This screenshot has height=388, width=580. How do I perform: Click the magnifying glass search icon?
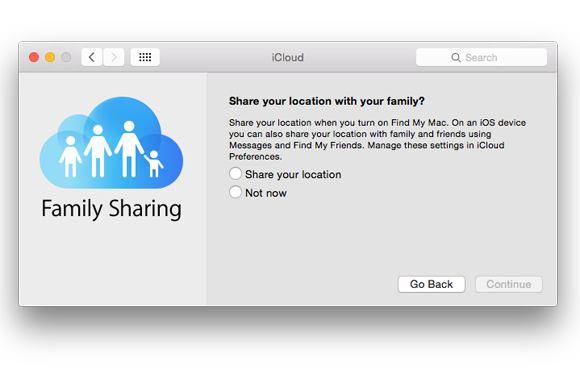pos(456,58)
